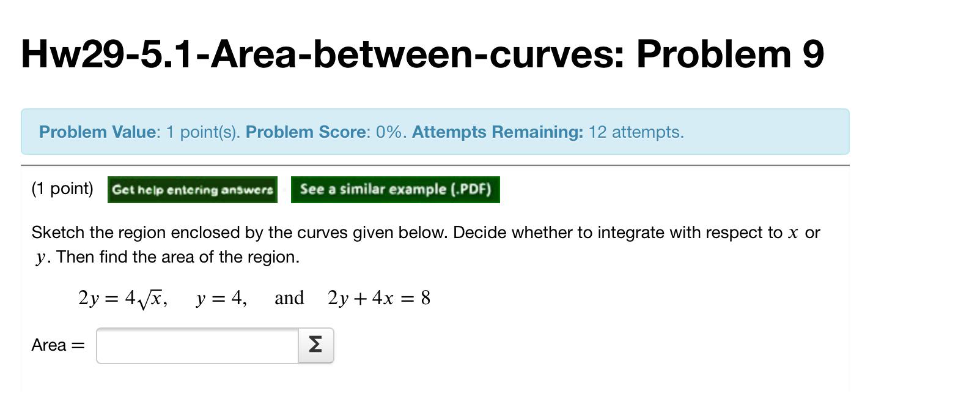The image size is (980, 407).
Task: Open See a similar example (.PDF)
Action: [395, 189]
